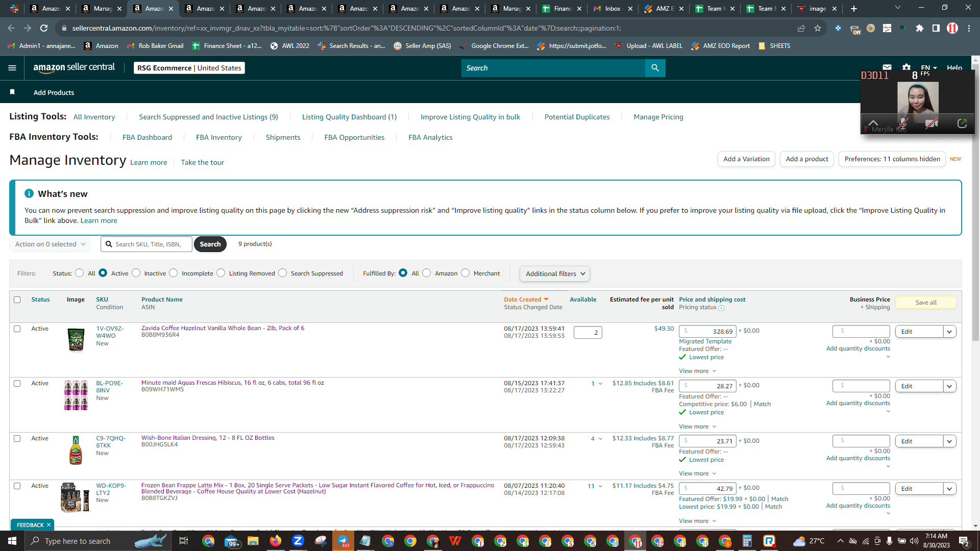Reload the page with the refresh icon
Screen dimensions: 980x551
click(44, 28)
